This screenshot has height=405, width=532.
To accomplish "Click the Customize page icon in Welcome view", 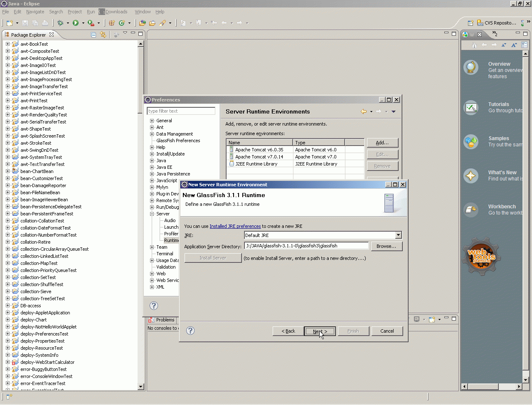I will coord(525,45).
